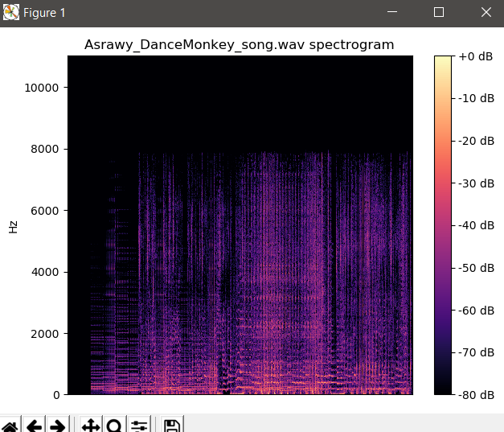Open Configure subplots settings icon
504x432 pixels.
tap(139, 426)
